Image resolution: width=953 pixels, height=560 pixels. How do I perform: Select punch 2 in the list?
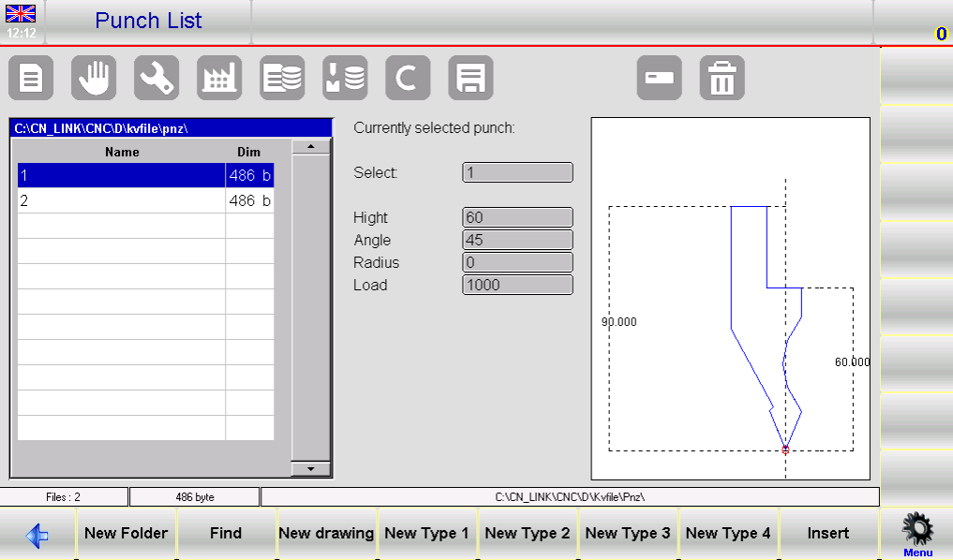(x=122, y=200)
